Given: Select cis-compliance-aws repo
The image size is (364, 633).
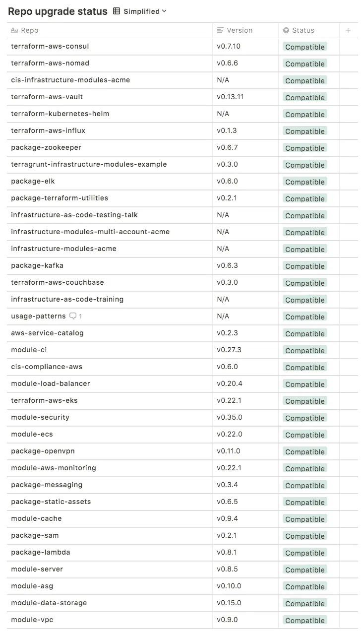Looking at the screenshot, I should tap(47, 367).
